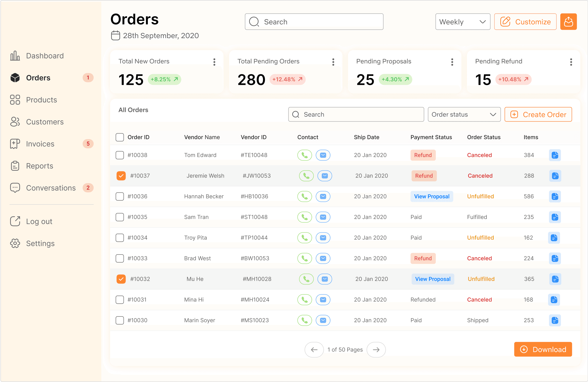Image resolution: width=588 pixels, height=382 pixels.
Task: Click the Refund badge for #10033
Action: click(423, 258)
